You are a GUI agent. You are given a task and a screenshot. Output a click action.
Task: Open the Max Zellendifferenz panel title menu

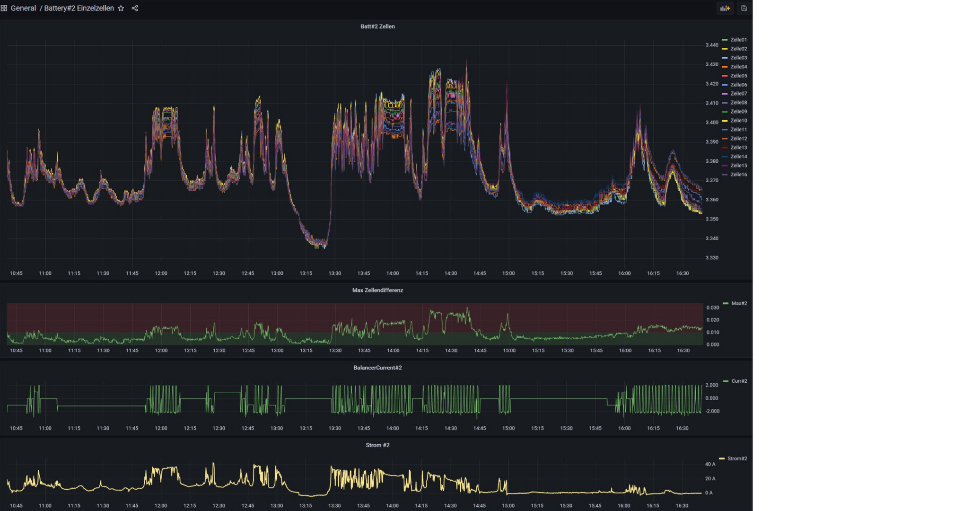tap(377, 290)
